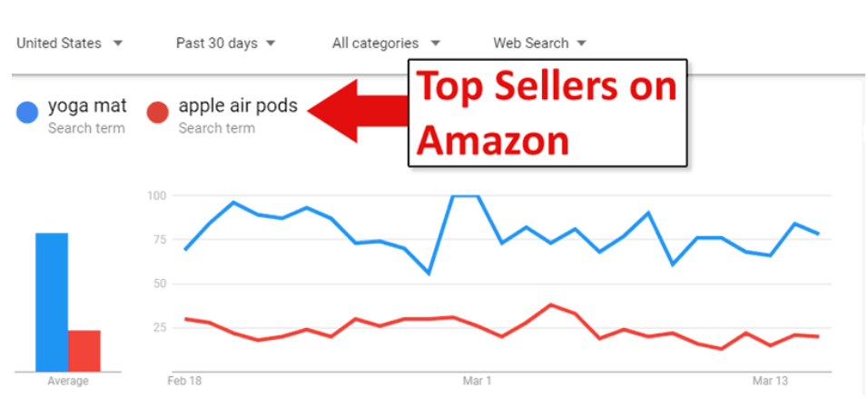Screen dimensions: 868x399
Task: Click the red apple air pods dot
Action: coord(158,112)
